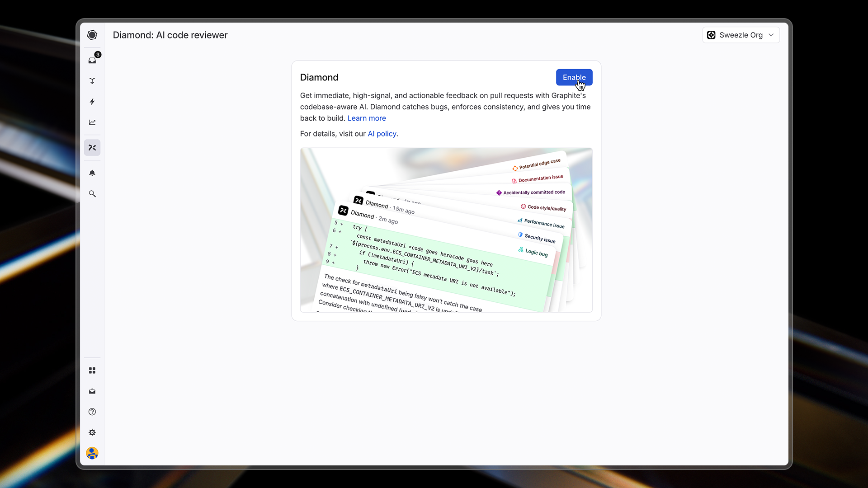The height and width of the screenshot is (488, 868).
Task: Click the Diamond preview image
Action: coord(446,230)
